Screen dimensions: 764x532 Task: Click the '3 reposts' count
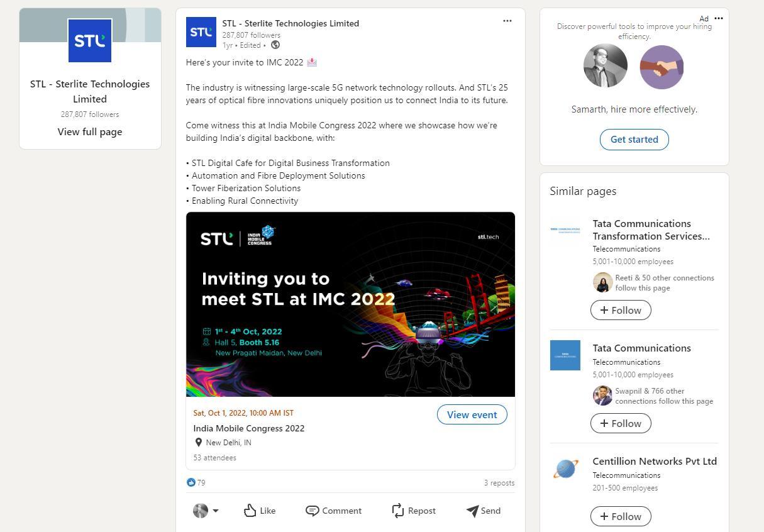[x=499, y=483]
